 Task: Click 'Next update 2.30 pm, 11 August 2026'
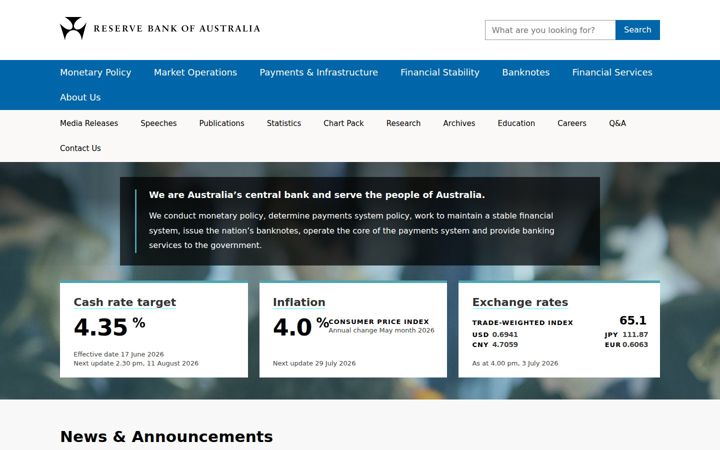tap(136, 363)
